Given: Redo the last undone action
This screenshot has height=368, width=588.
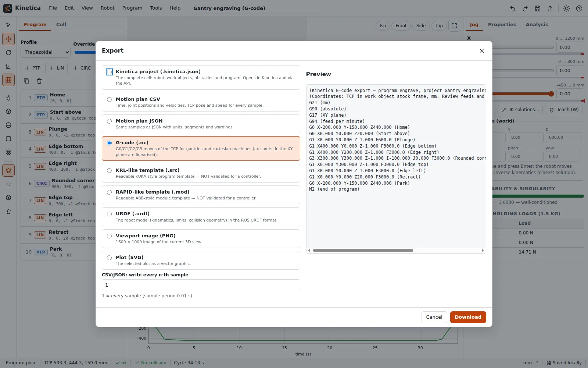Looking at the screenshot, I should tap(525, 8).
